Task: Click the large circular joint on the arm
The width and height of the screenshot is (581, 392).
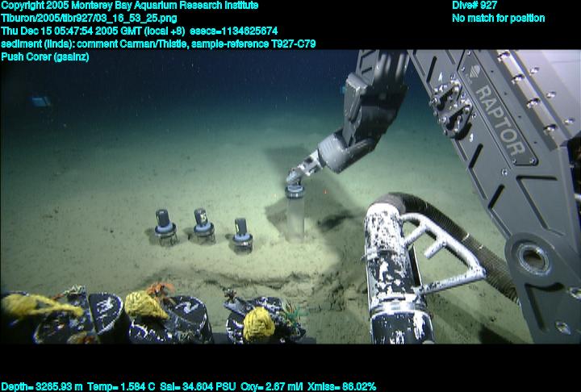Action: (533, 260)
